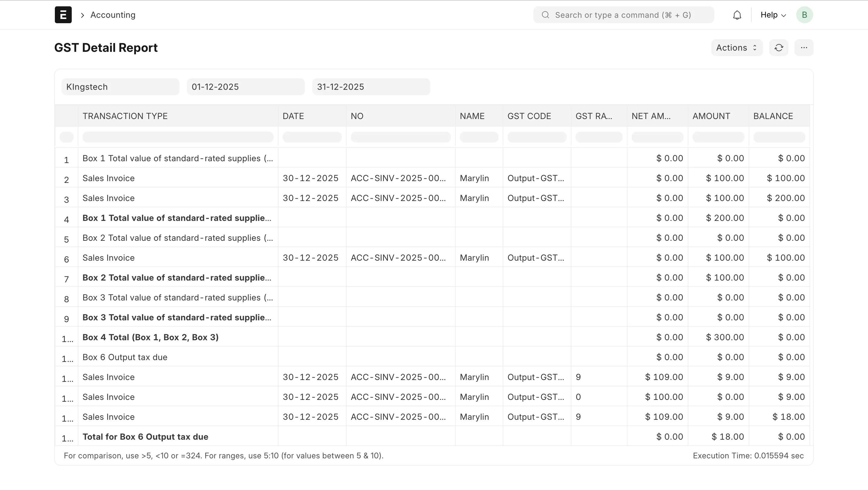The width and height of the screenshot is (868, 490).
Task: Open the 31-12-2025 to date field
Action: 371,87
